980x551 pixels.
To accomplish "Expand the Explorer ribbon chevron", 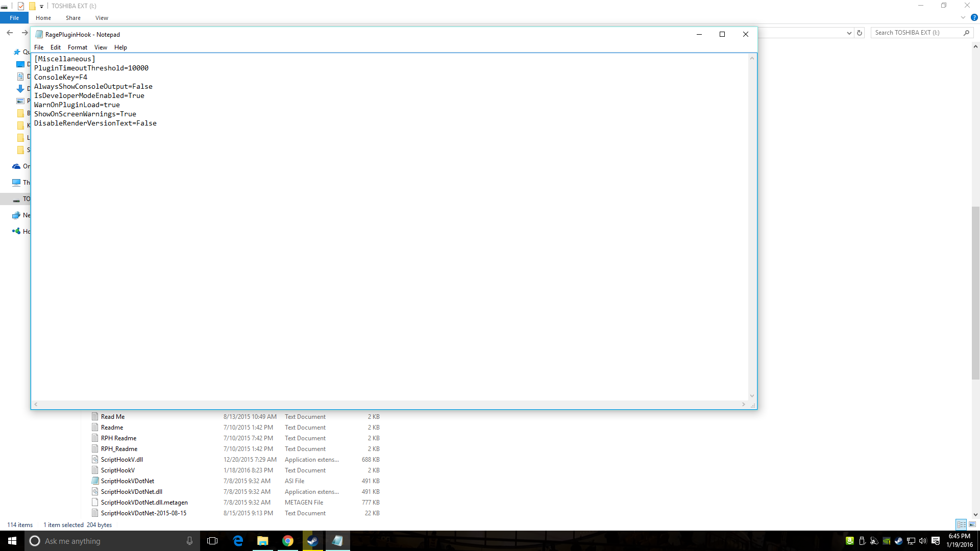I will coord(963,17).
